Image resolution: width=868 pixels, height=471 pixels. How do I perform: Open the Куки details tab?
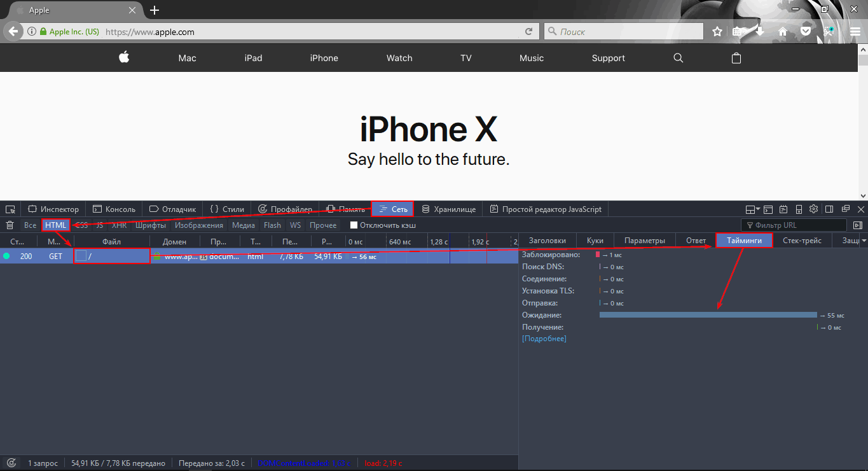tap(595, 241)
